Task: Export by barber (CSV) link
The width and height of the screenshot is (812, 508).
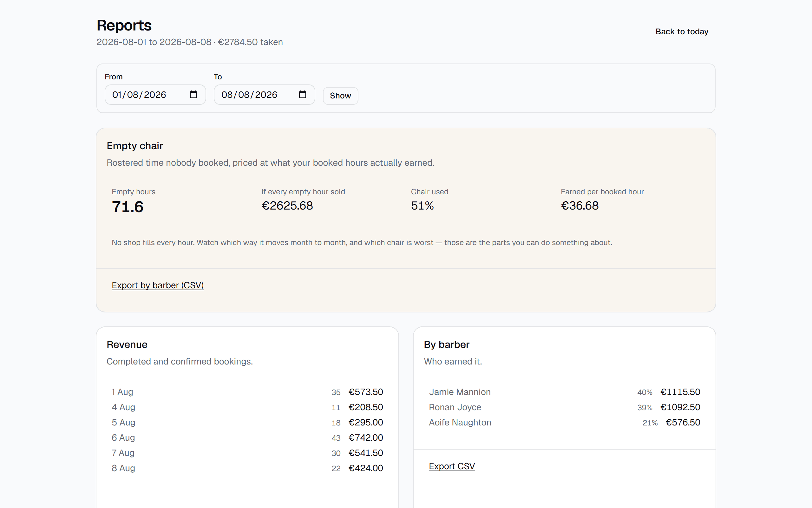Action: [157, 285]
